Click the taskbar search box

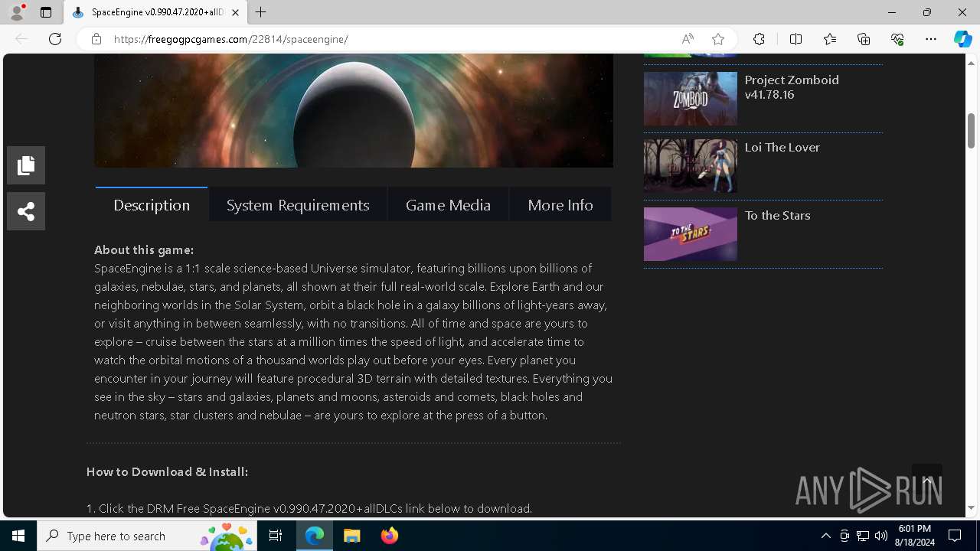147,536
